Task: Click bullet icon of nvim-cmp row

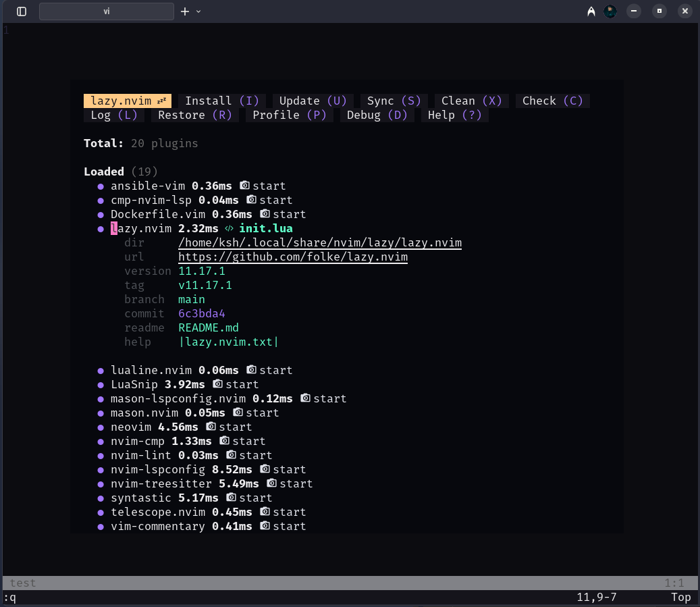Action: pyautogui.click(x=101, y=442)
